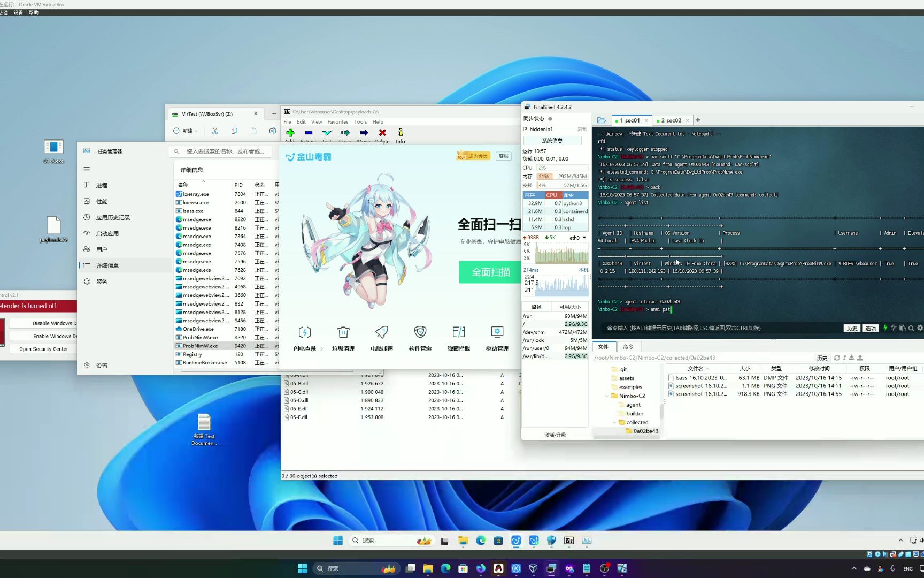The image size is (924, 578).
Task: Click guest Windows Start button in VM taskbar
Action: click(x=338, y=541)
